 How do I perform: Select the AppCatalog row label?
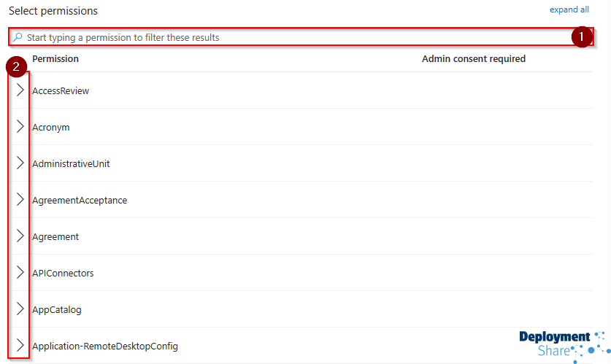coord(57,310)
